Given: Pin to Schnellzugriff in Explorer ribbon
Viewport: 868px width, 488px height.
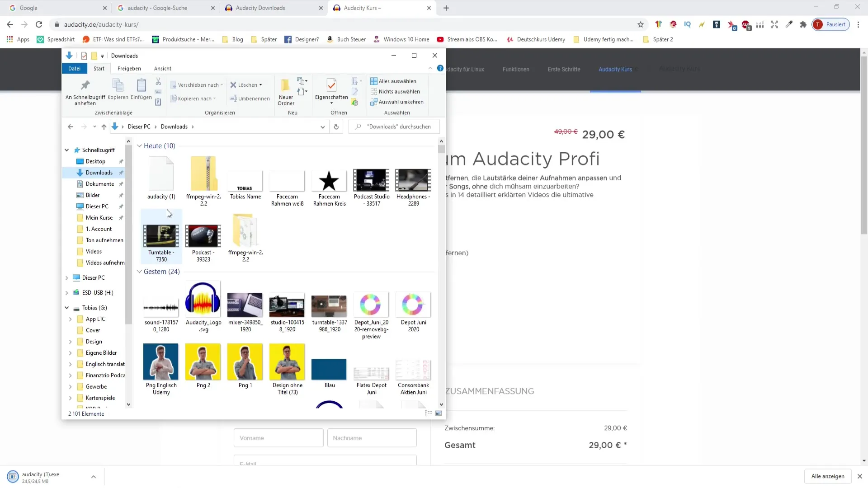Looking at the screenshot, I should pyautogui.click(x=85, y=93).
